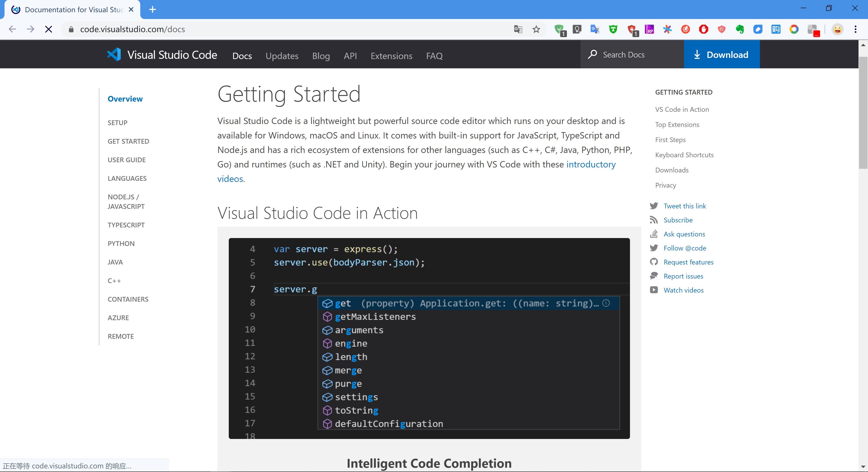868x472 pixels.
Task: Click the address bar URL
Action: click(132, 29)
